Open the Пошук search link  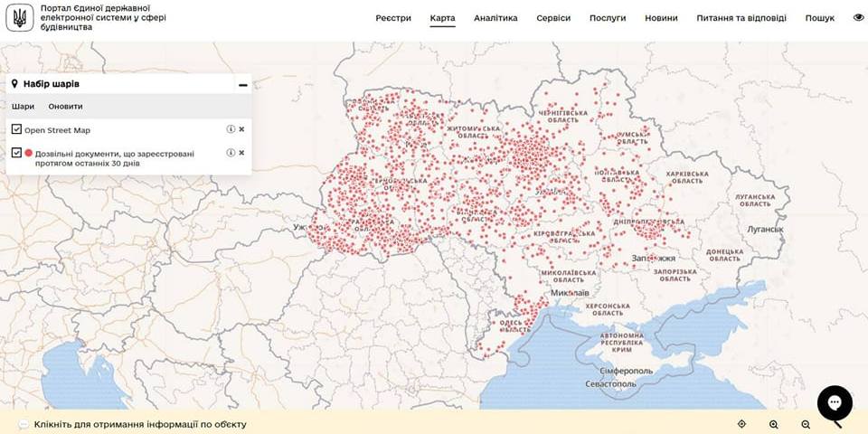pos(820,18)
